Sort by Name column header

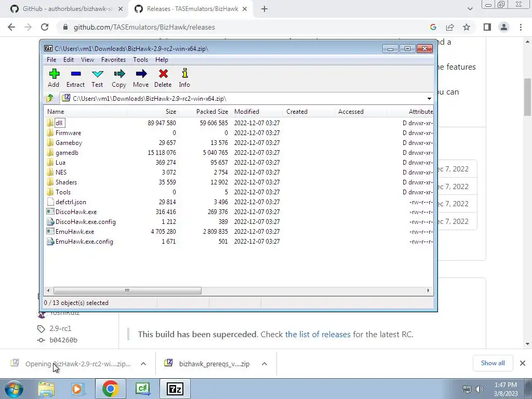(86, 111)
